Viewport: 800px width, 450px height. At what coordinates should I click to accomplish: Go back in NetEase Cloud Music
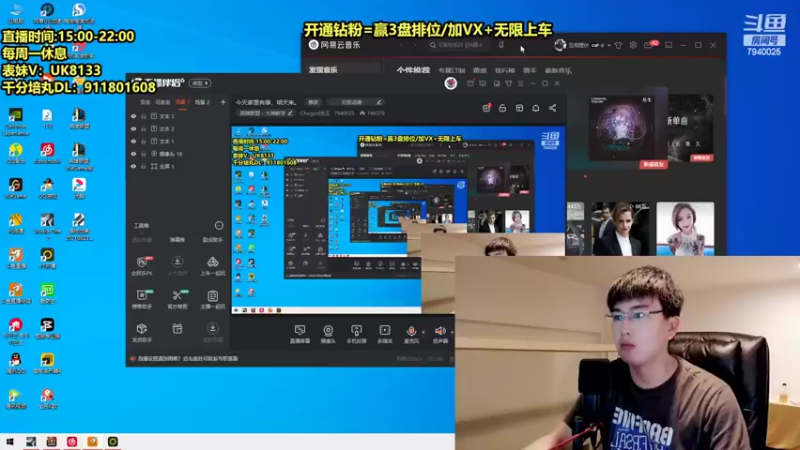tap(401, 45)
